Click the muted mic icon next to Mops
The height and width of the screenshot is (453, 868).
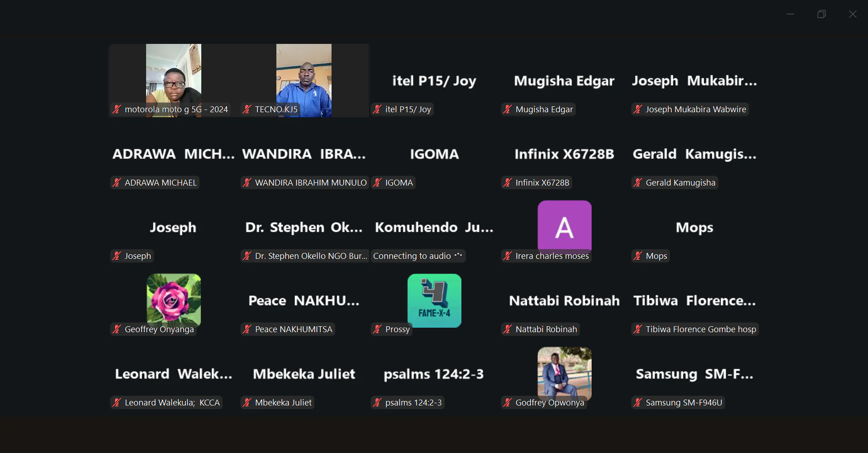pos(638,256)
